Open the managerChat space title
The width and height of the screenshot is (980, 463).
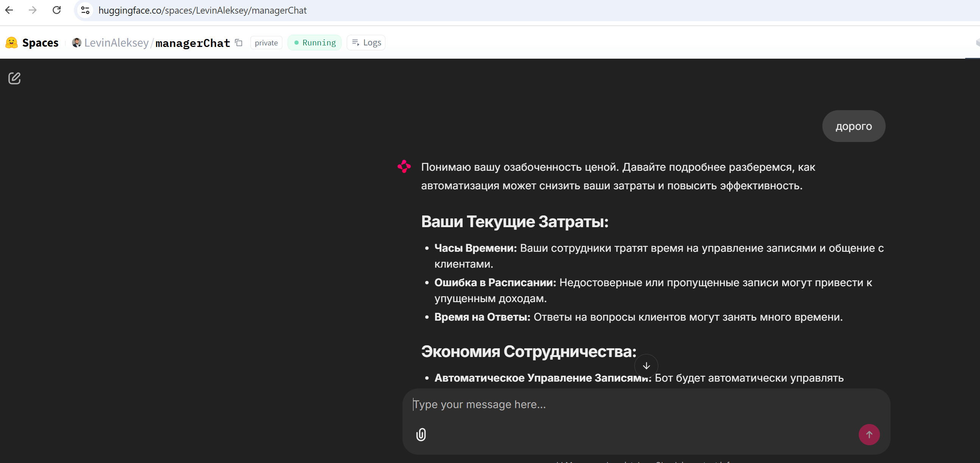[193, 42]
